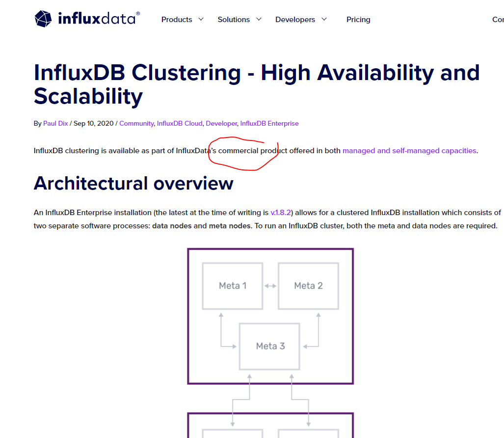Click the red circle around commercial product
Viewport: 504px width, 438px height.
pyautogui.click(x=244, y=152)
